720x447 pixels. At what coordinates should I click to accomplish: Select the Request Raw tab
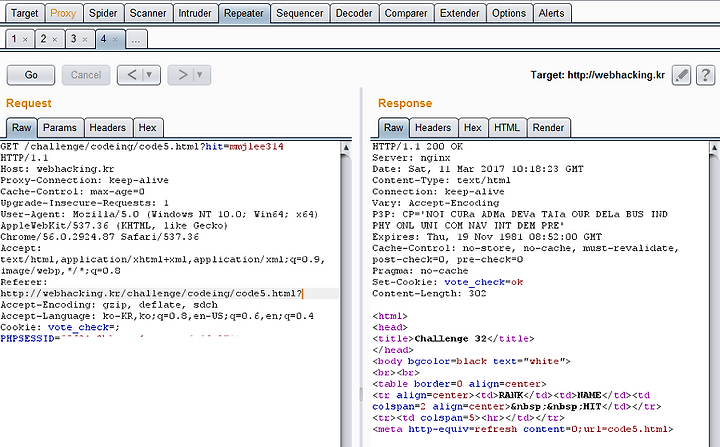coord(22,128)
